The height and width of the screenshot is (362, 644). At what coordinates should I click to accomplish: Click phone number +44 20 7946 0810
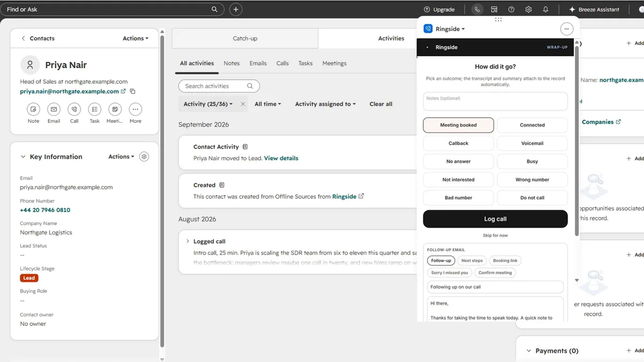45,210
